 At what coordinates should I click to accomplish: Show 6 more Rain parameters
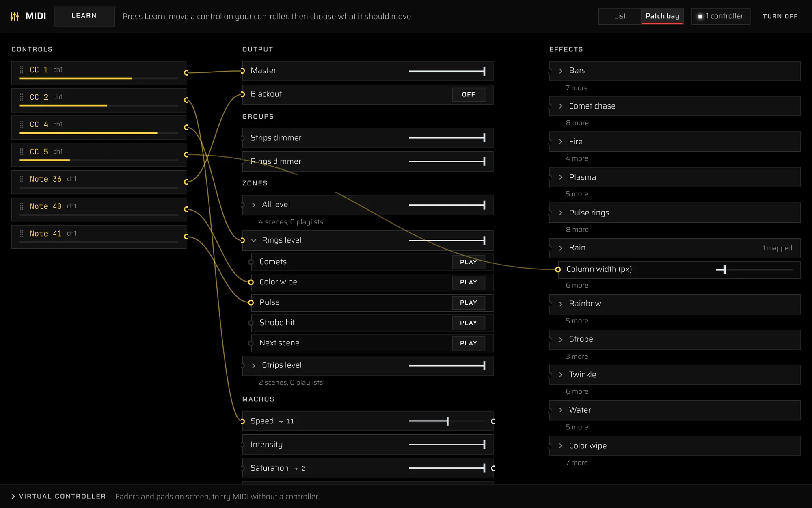577,285
